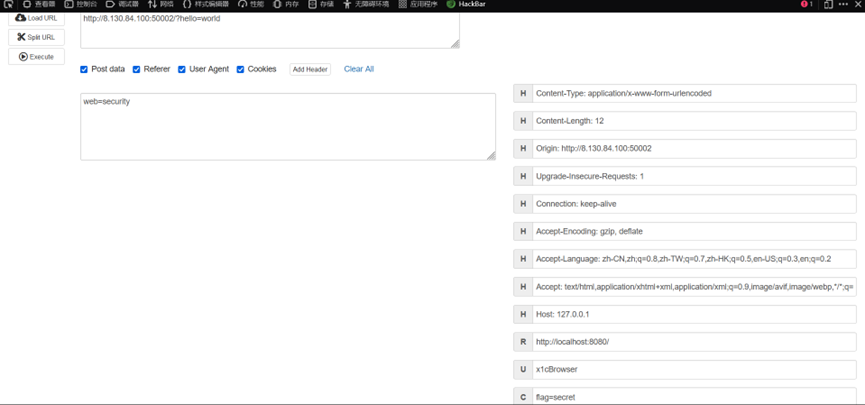The image size is (865, 405).
Task: Toggle the Cookies checkbox
Action: 240,70
